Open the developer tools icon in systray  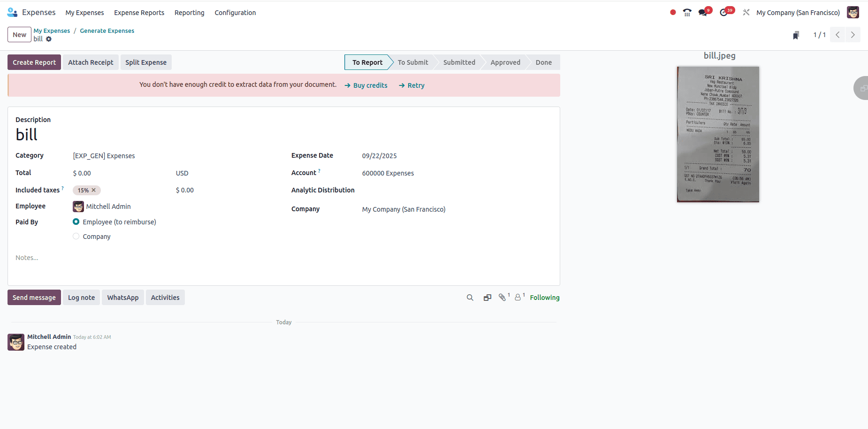(746, 12)
